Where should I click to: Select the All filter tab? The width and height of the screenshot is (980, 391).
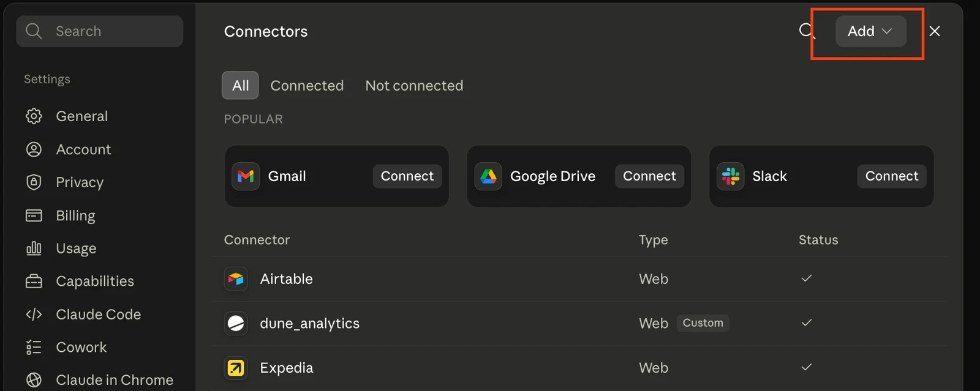coord(240,85)
